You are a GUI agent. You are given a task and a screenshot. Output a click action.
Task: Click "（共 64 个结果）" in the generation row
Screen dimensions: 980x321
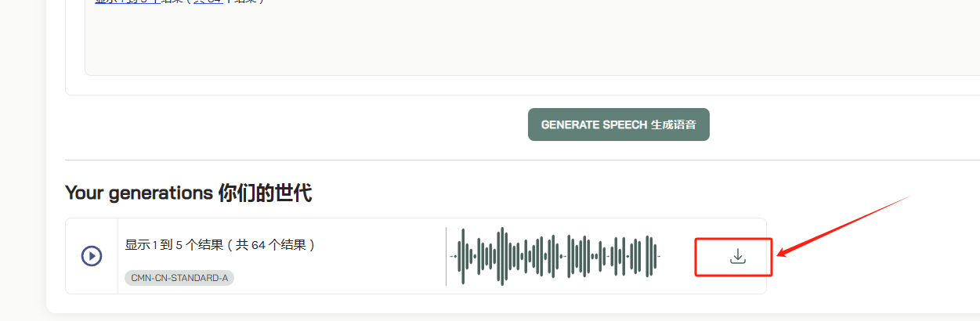270,245
